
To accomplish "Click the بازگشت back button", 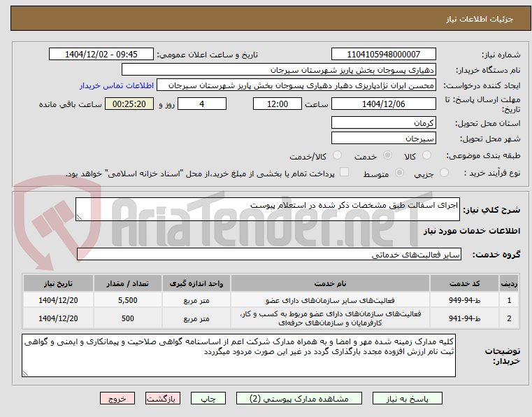I will 162,398.
